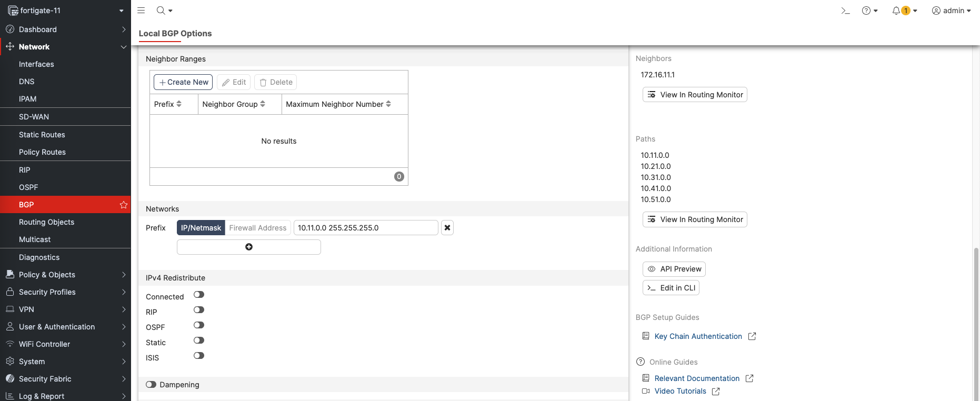
Task: Open the help question mark menu
Action: tap(866, 11)
